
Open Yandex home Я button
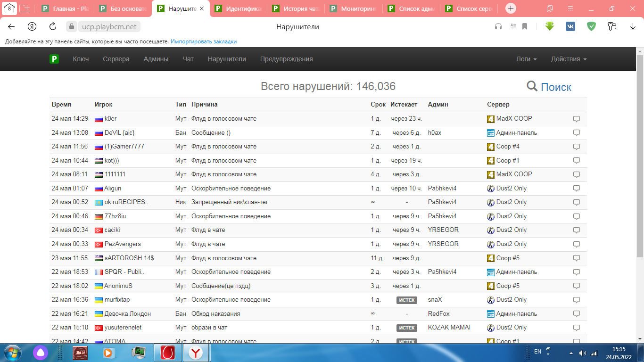click(x=32, y=27)
